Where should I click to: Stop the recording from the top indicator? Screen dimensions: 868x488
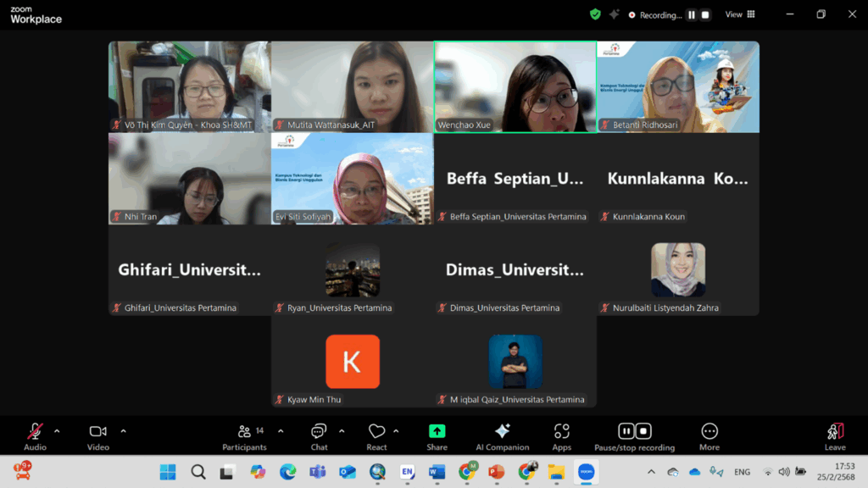[x=705, y=14]
